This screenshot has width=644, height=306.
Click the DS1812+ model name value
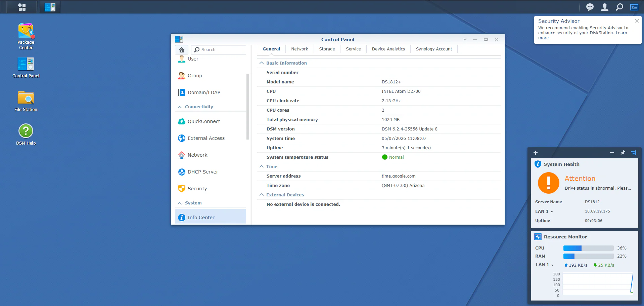(391, 82)
